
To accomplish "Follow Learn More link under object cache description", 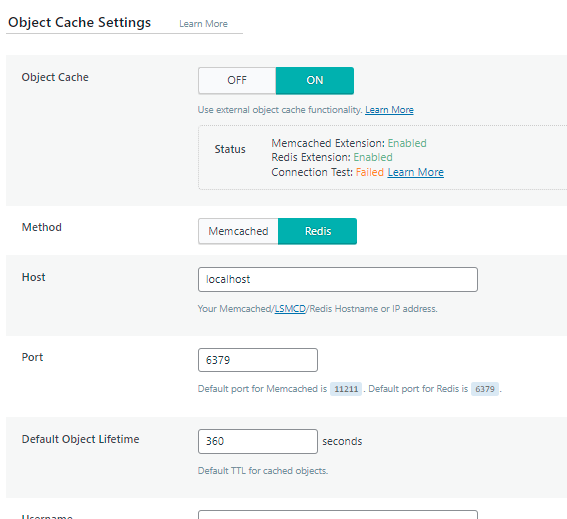I will 389,110.
